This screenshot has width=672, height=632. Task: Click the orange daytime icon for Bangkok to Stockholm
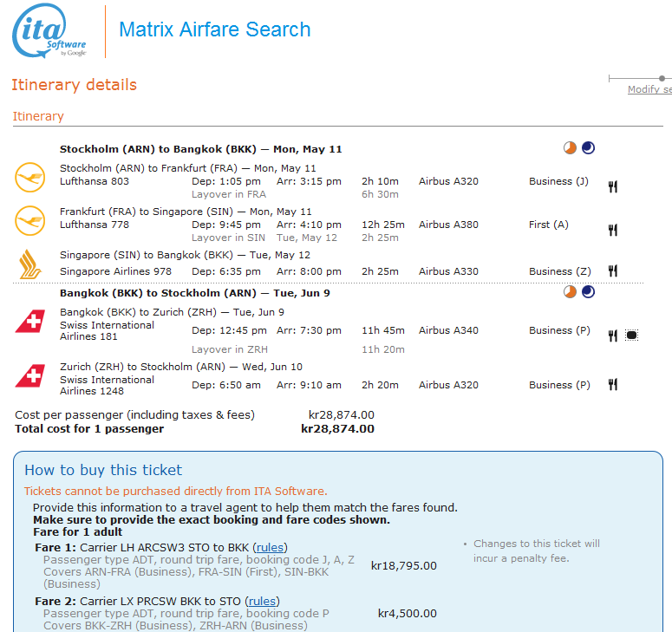pyautogui.click(x=570, y=292)
